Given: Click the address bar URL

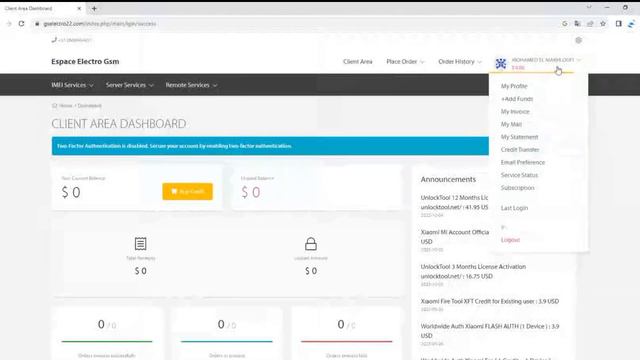Looking at the screenshot, I should (100, 24).
